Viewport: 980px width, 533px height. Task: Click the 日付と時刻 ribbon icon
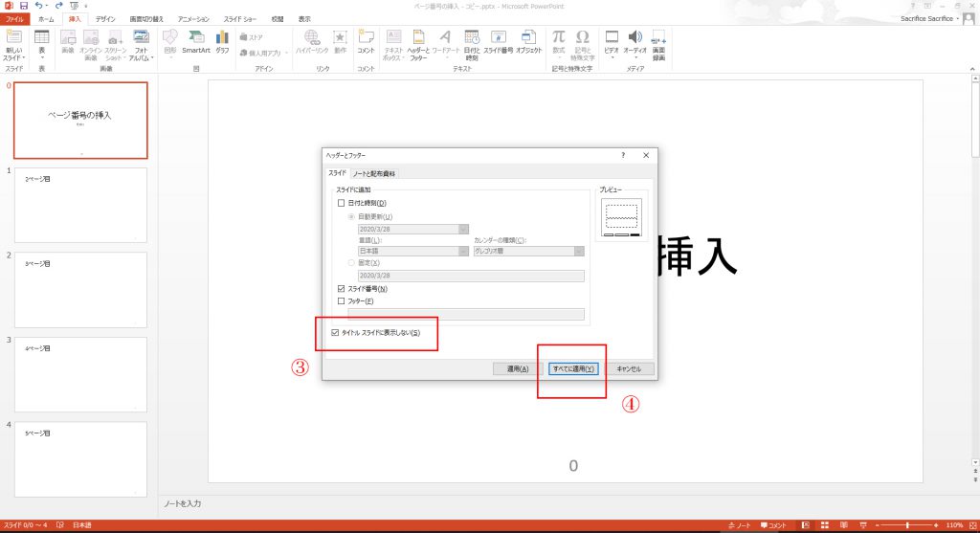click(472, 45)
